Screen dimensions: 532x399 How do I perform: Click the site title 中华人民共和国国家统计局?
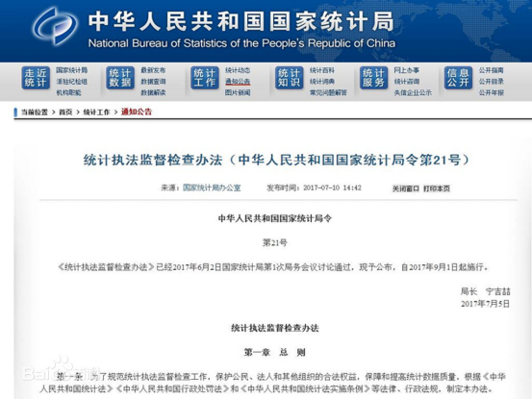click(x=241, y=22)
